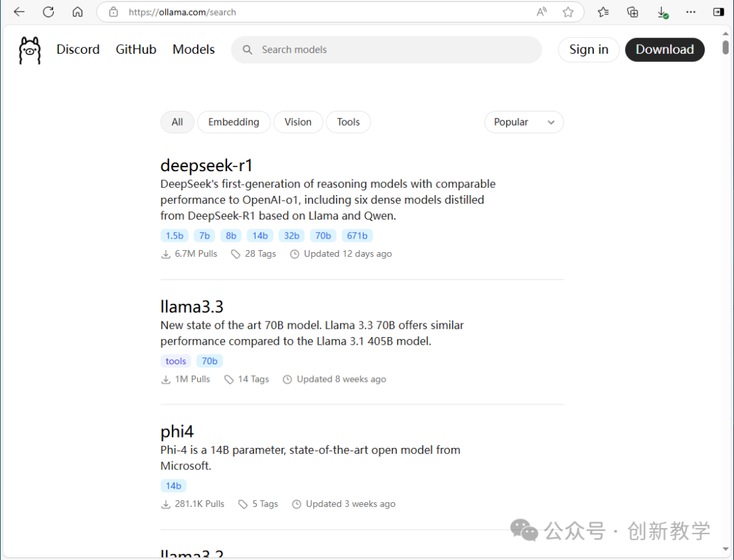Click "6.7M Pulls" text
The height and width of the screenshot is (560, 734).
(x=196, y=254)
